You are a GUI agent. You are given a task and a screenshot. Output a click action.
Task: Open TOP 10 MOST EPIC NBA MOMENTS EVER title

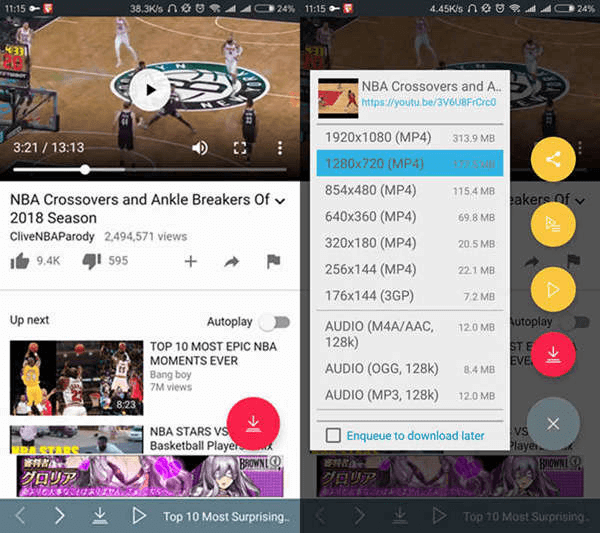pyautogui.click(x=213, y=354)
